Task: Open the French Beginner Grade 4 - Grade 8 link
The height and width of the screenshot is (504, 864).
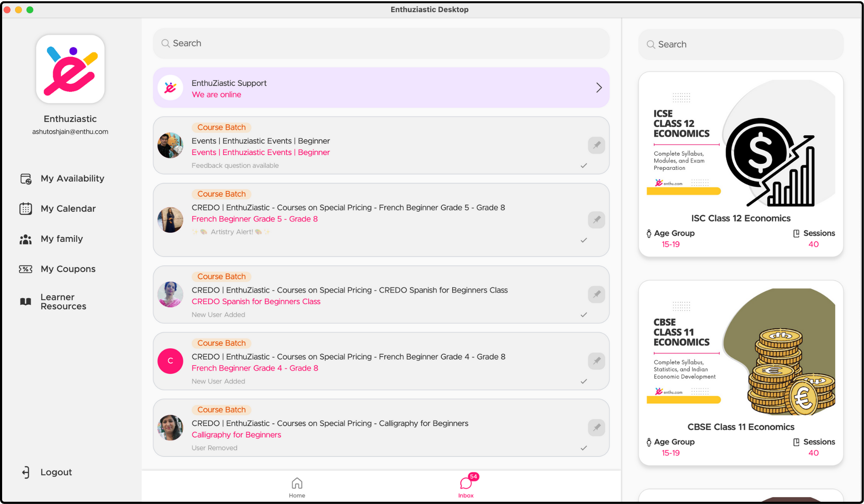Action: tap(255, 368)
